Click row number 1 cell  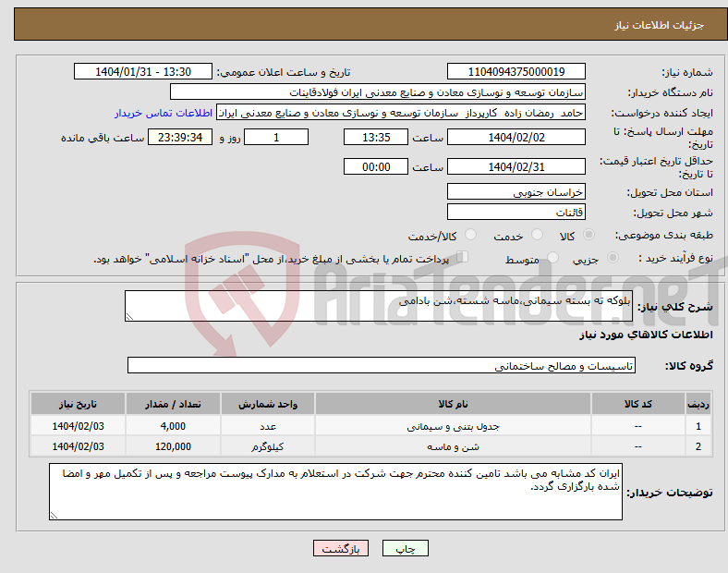[x=698, y=426]
